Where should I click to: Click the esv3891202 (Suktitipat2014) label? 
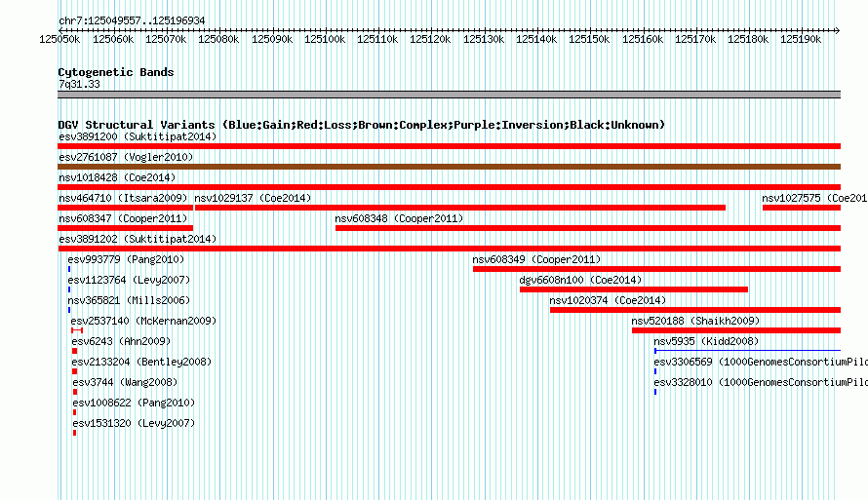pos(138,239)
